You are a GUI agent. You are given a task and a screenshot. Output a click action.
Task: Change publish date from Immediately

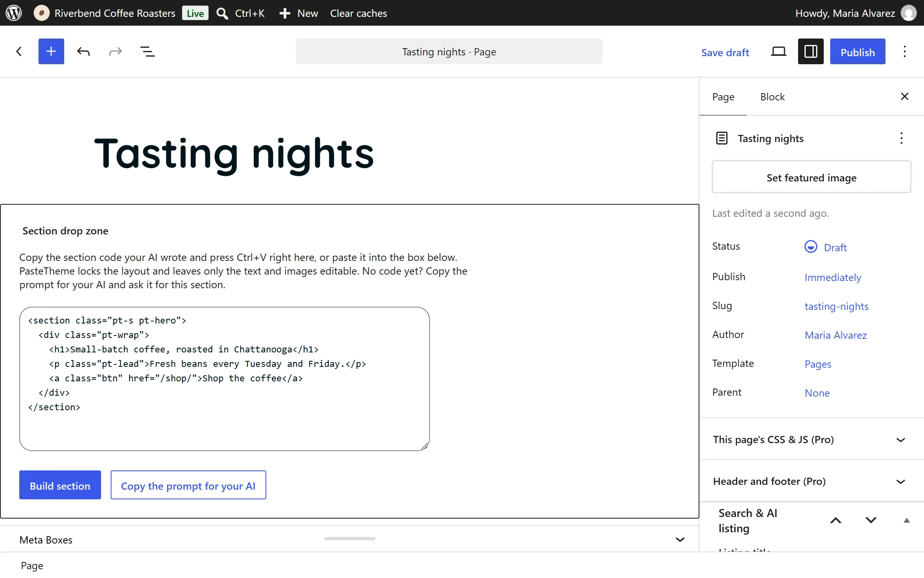[833, 277]
